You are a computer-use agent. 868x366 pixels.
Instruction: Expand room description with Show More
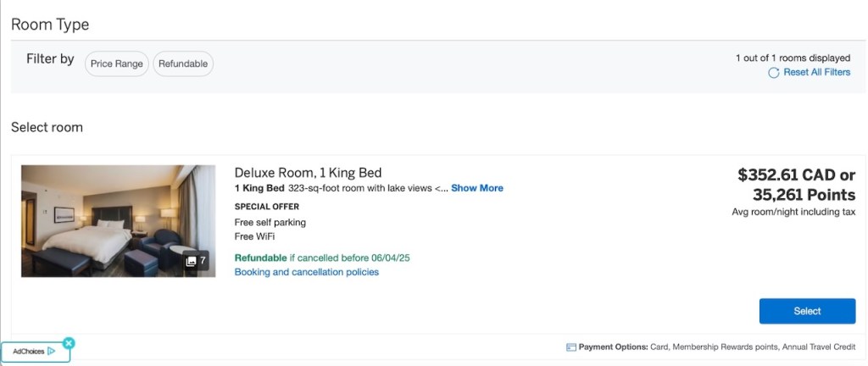[x=476, y=188]
